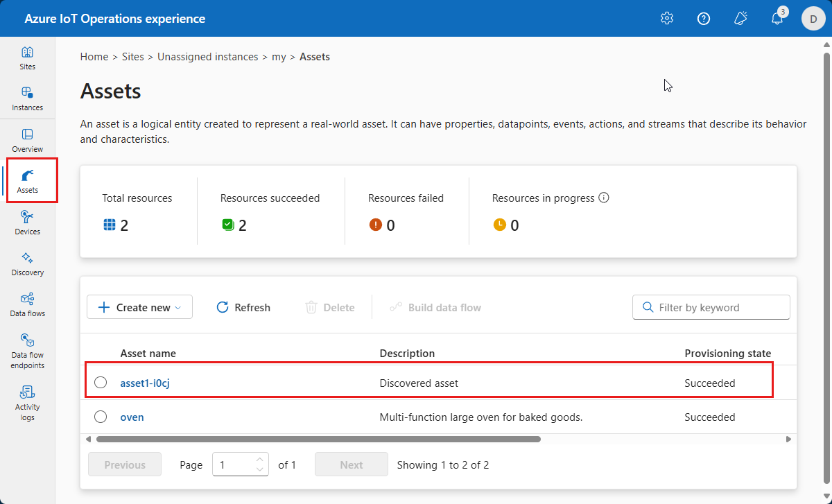Open Activity logs in the sidebar
Screen dimensions: 832x504
28,403
